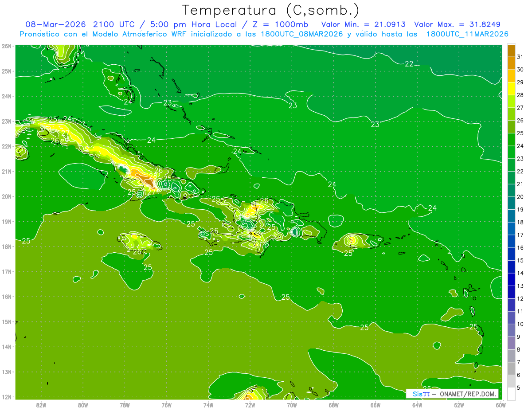Click the '66W' longitude axis label
The height and width of the screenshot is (411, 532).
tap(375, 405)
